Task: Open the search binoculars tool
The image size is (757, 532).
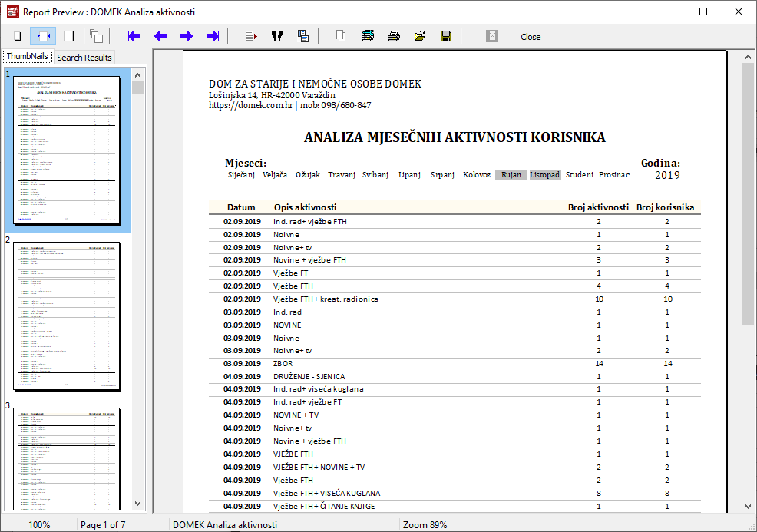Action: (277, 36)
